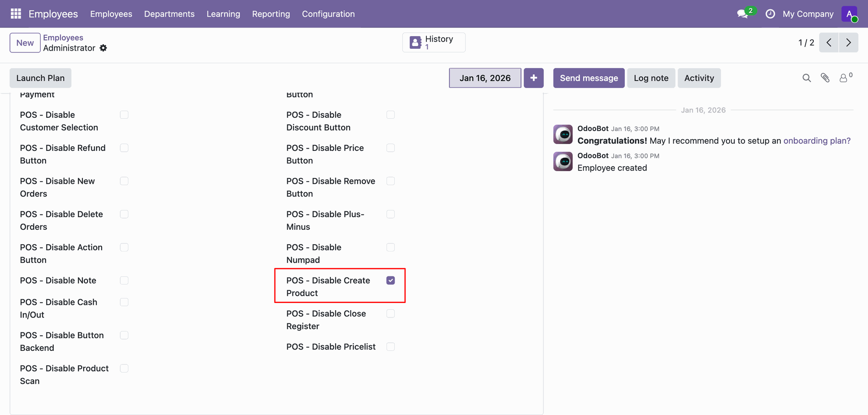The height and width of the screenshot is (415, 868).
Task: Open the activities clock icon
Action: click(x=770, y=14)
